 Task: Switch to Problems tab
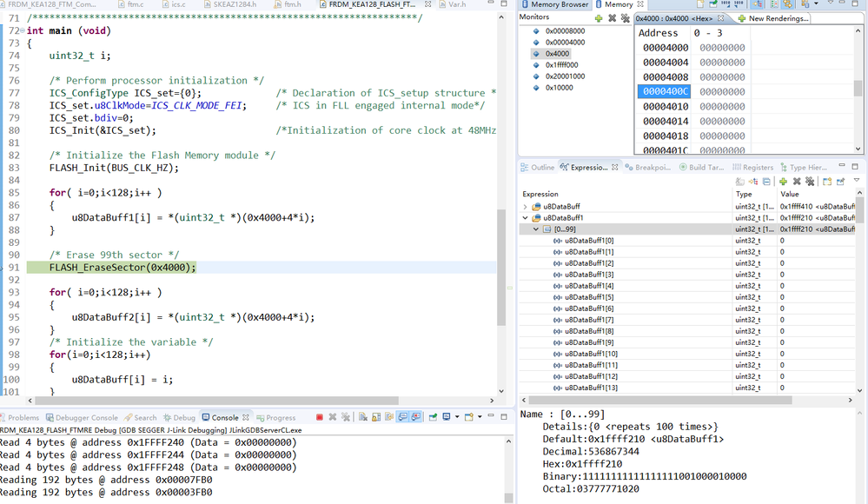[x=19, y=418]
